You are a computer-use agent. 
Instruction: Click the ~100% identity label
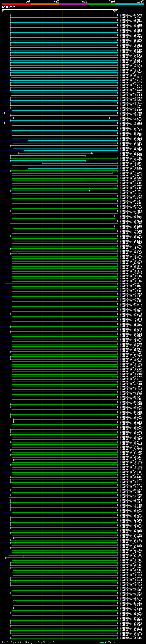point(140,2)
